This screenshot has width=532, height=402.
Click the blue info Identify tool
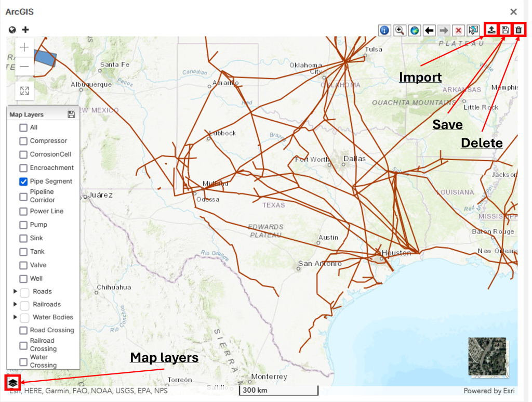[x=384, y=30]
